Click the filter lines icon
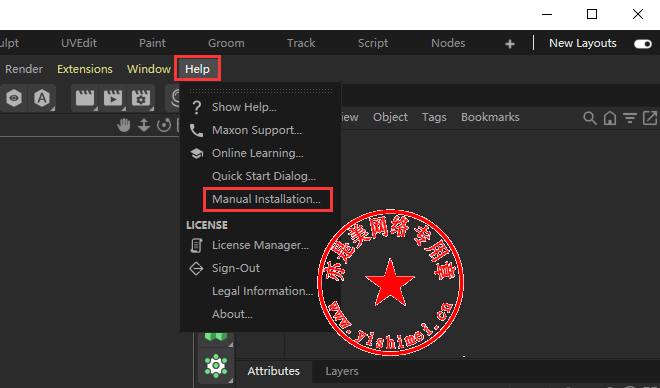660x388 pixels. click(x=630, y=118)
